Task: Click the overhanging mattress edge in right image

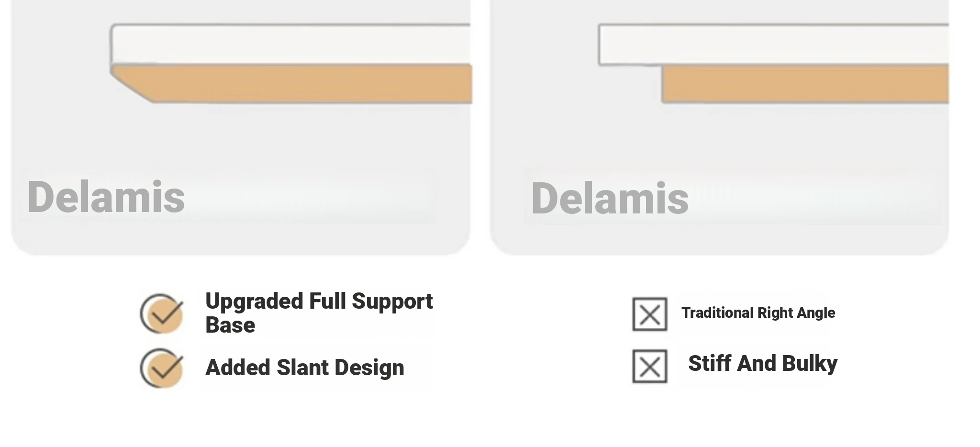Action: [630, 45]
